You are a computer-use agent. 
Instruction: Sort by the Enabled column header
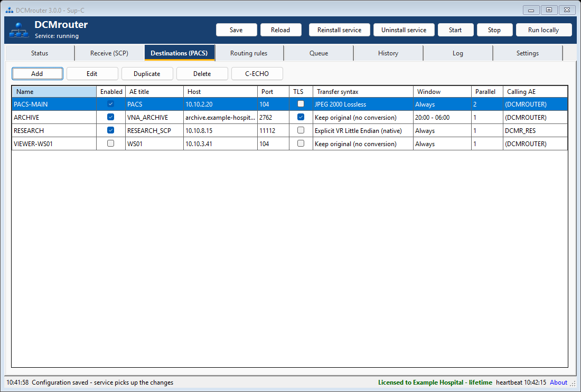111,91
